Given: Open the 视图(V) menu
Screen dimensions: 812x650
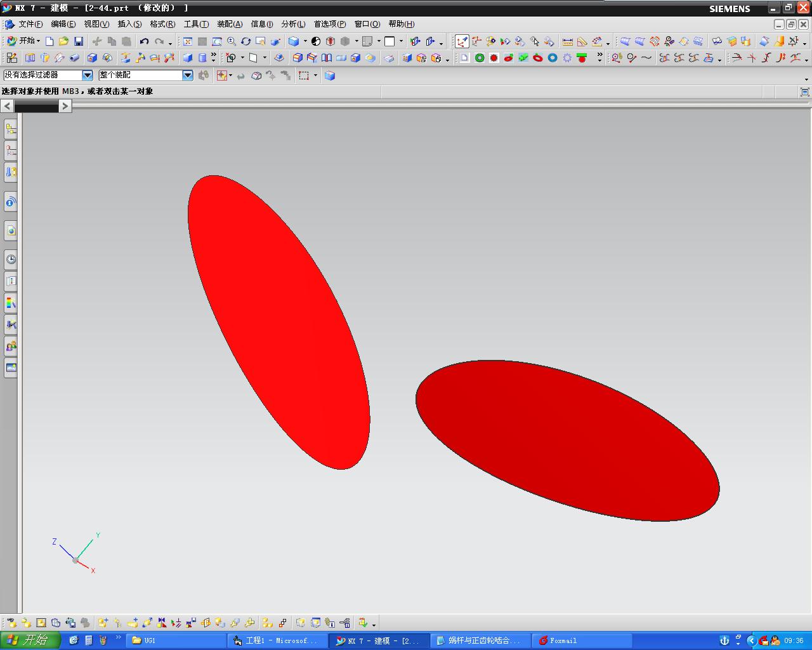Looking at the screenshot, I should (x=96, y=24).
